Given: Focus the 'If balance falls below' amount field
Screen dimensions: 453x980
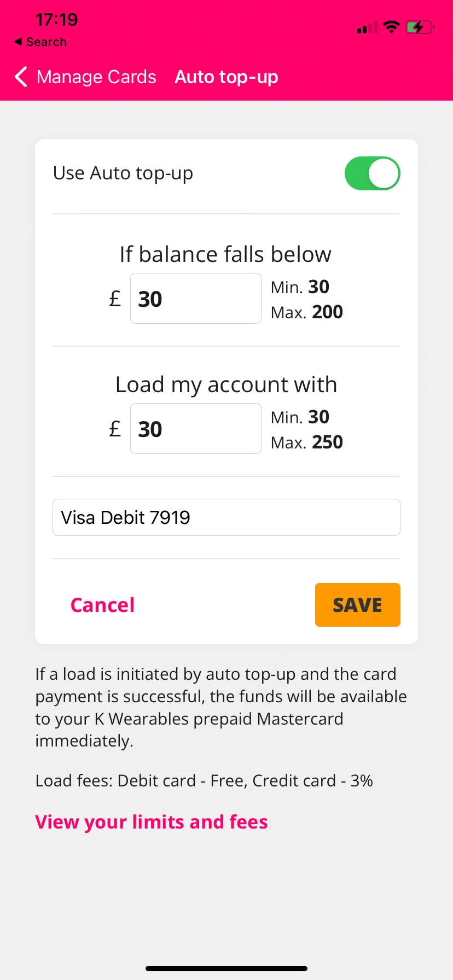Looking at the screenshot, I should point(195,299).
